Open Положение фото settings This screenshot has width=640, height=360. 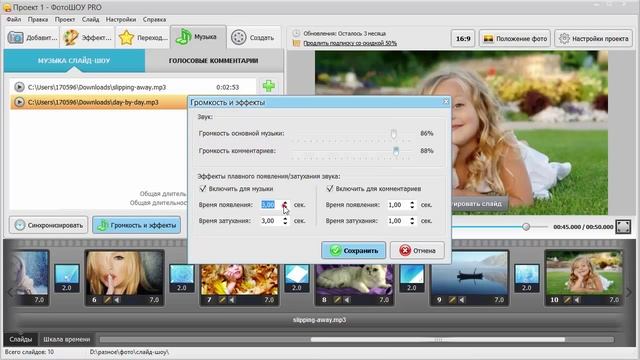(515, 39)
